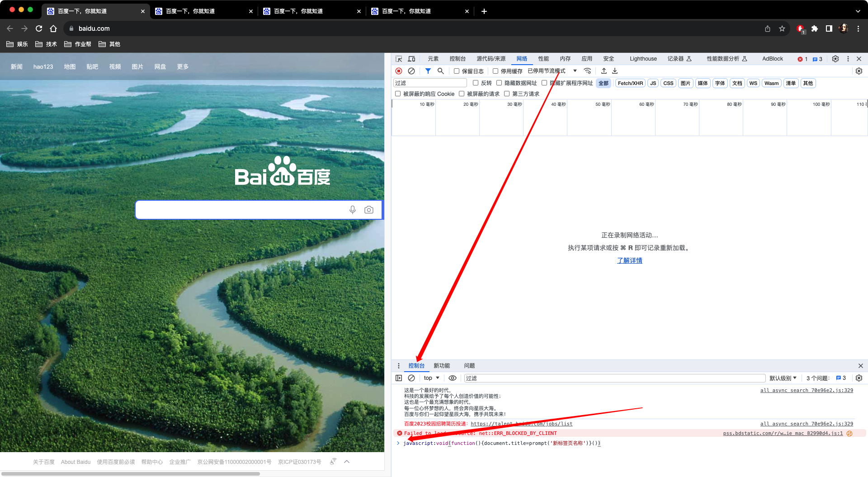Image resolution: width=868 pixels, height=477 pixels.
Task: Open the Lighthouse tab
Action: (x=643, y=59)
